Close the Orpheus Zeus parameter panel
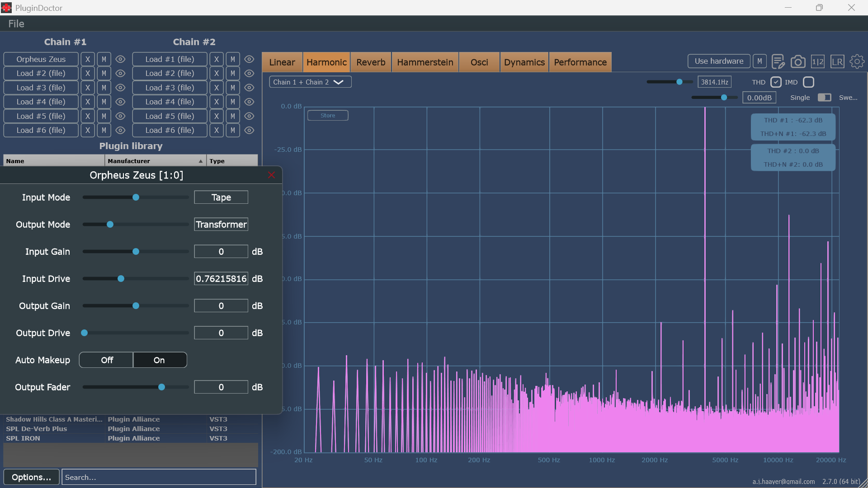 [271, 175]
